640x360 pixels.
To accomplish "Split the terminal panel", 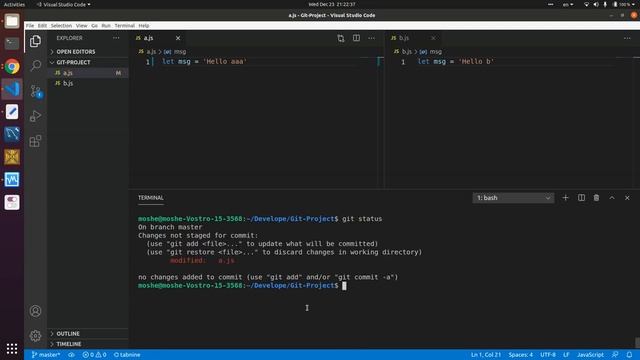I will pyautogui.click(x=581, y=198).
